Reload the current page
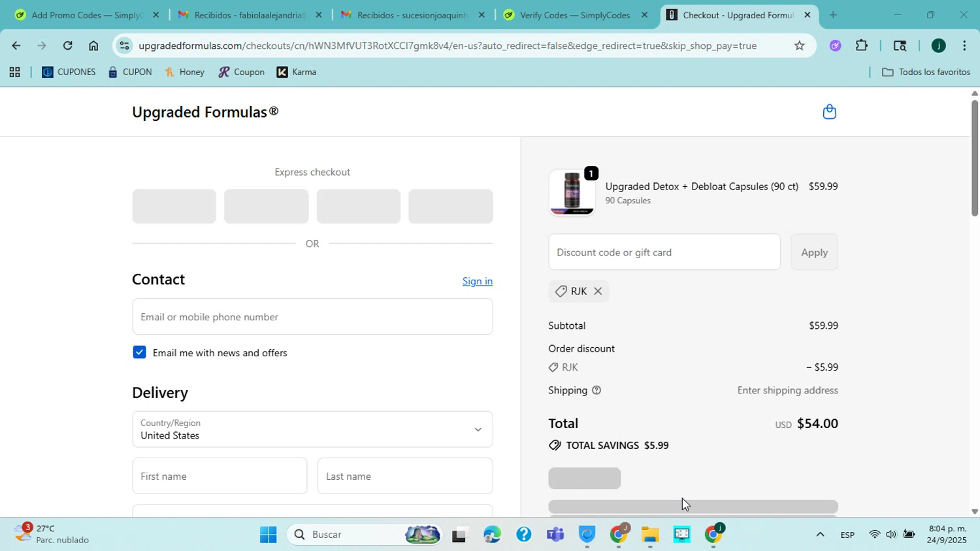 67,46
